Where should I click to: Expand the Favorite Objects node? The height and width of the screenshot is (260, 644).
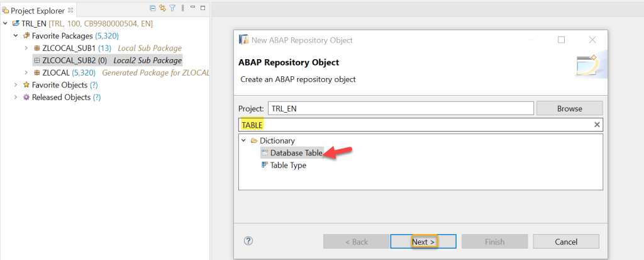[16, 85]
